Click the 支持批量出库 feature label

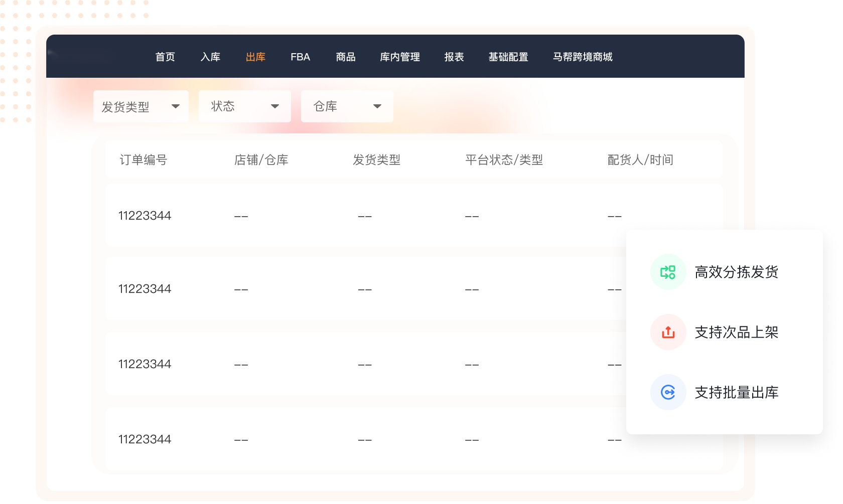[x=736, y=392]
